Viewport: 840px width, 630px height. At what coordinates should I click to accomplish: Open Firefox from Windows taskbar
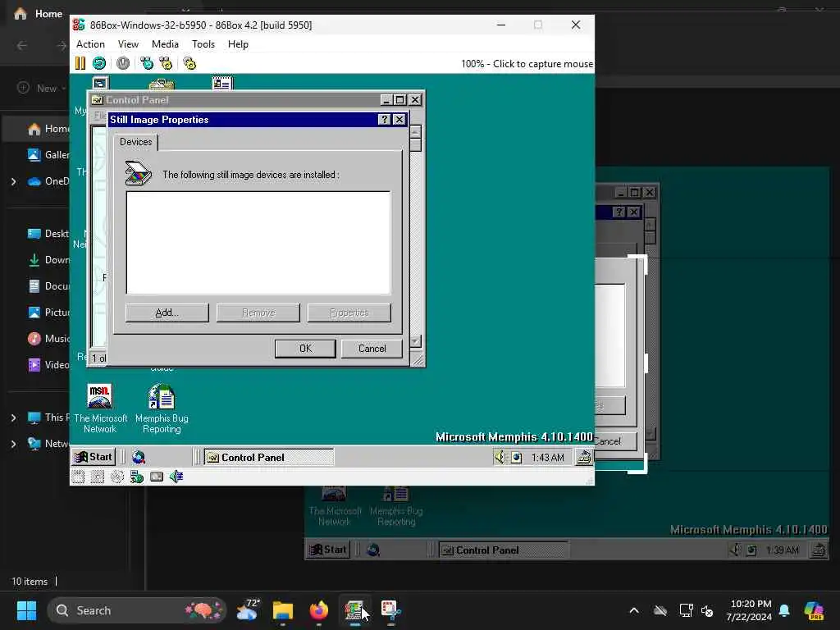pyautogui.click(x=319, y=610)
